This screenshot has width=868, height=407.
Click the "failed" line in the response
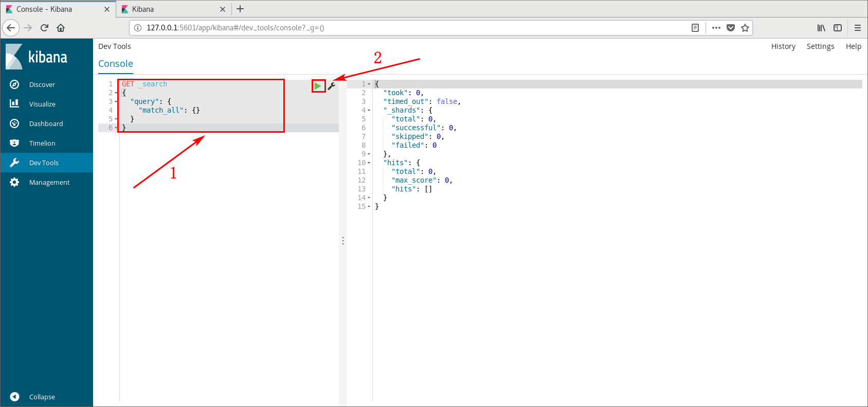click(414, 145)
